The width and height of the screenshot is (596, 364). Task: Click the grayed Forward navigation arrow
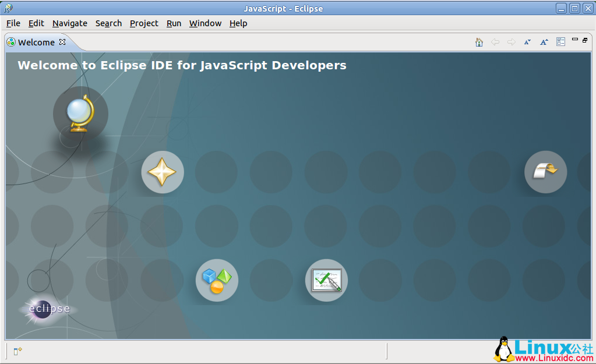511,41
